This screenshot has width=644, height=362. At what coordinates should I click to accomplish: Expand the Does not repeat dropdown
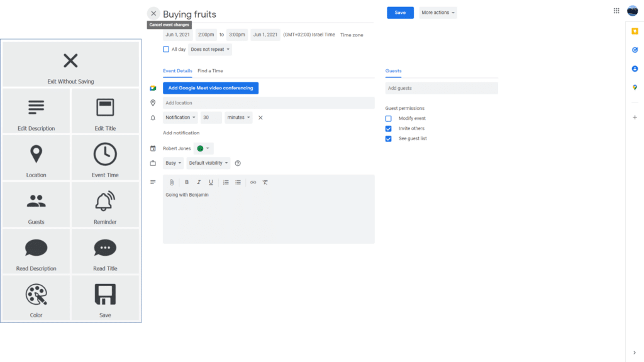pos(210,49)
